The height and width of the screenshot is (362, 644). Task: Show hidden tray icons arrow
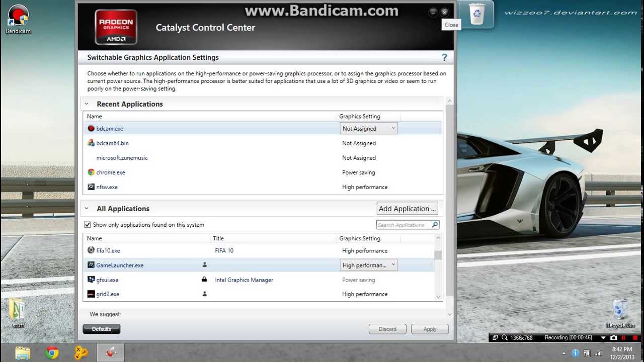[563, 353]
